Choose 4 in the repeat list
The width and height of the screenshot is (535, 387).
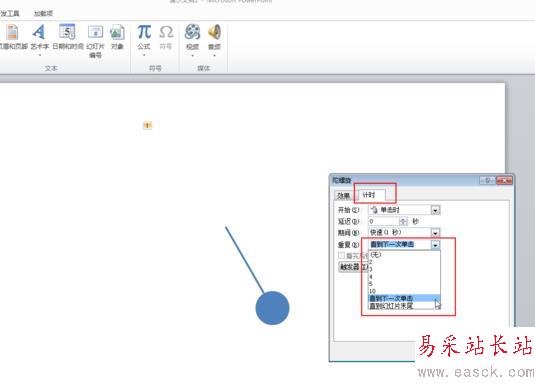(405, 276)
